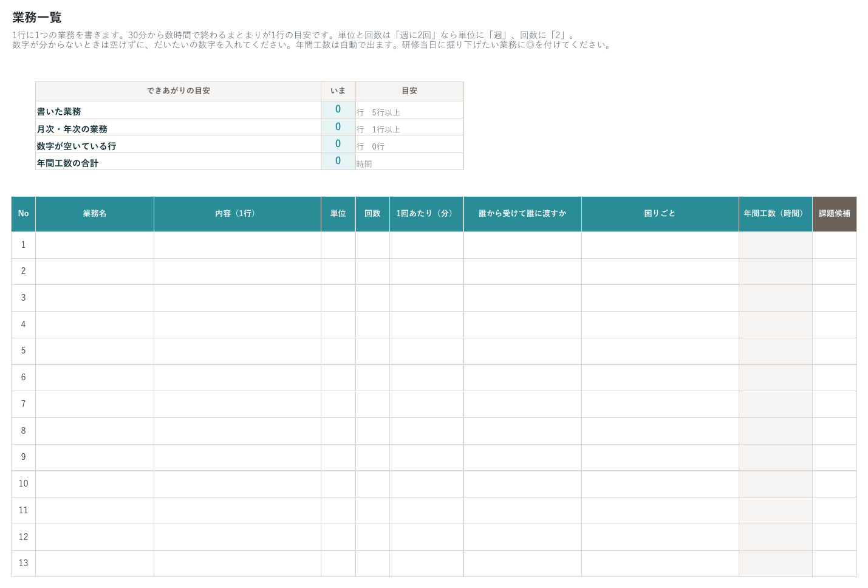
Task: Select the row number 12 cell
Action: pyautogui.click(x=24, y=537)
